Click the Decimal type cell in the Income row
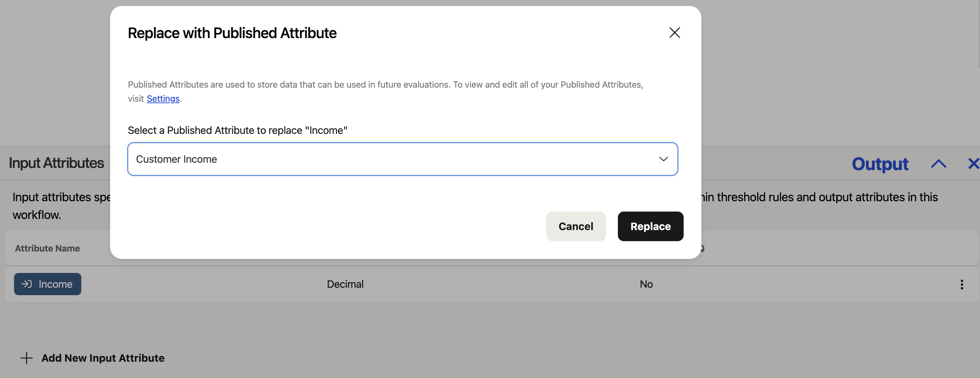Viewport: 980px width, 378px height. pyautogui.click(x=345, y=284)
